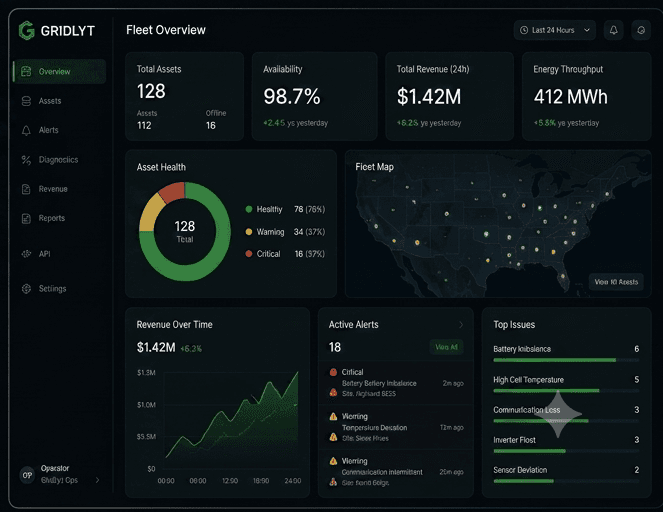Expand the operator account chevron

[x=98, y=480]
